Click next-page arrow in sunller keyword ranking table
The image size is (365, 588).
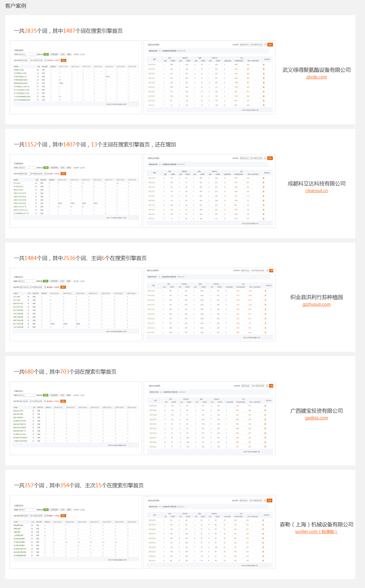click(136, 559)
